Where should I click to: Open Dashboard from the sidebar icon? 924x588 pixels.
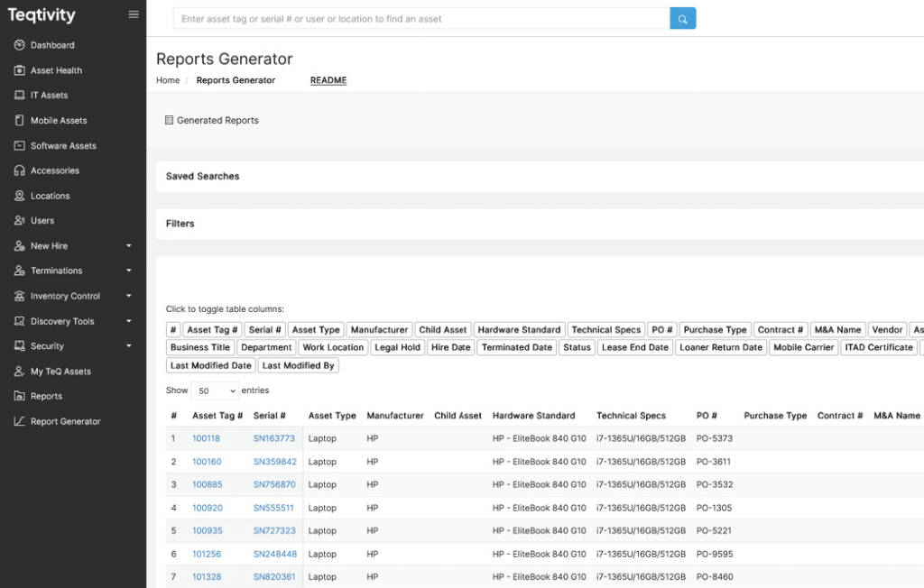pos(20,45)
